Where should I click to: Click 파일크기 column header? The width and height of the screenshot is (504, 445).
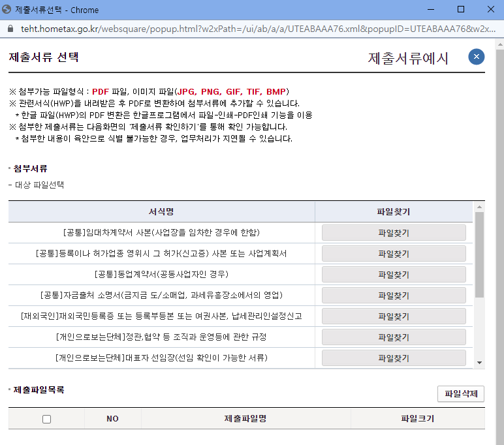(x=418, y=419)
